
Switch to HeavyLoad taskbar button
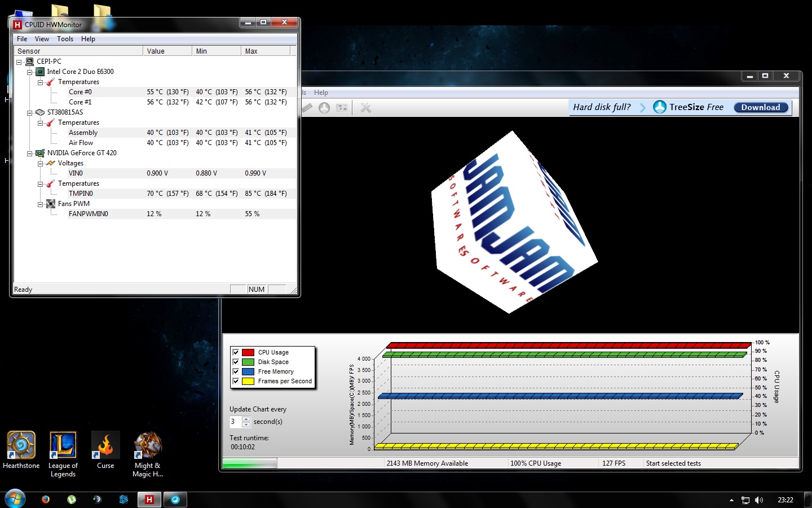click(x=175, y=500)
